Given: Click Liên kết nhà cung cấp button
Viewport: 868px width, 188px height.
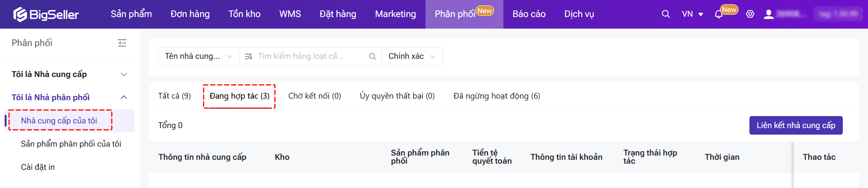Looking at the screenshot, I should tap(796, 125).
